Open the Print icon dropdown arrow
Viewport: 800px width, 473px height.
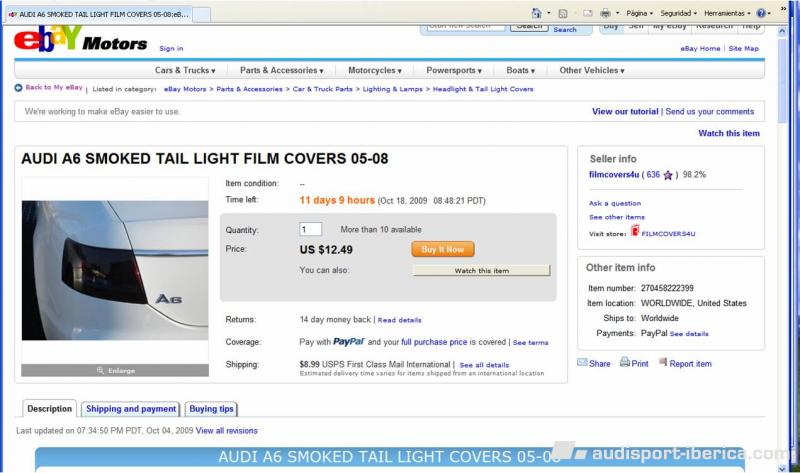pos(617,13)
